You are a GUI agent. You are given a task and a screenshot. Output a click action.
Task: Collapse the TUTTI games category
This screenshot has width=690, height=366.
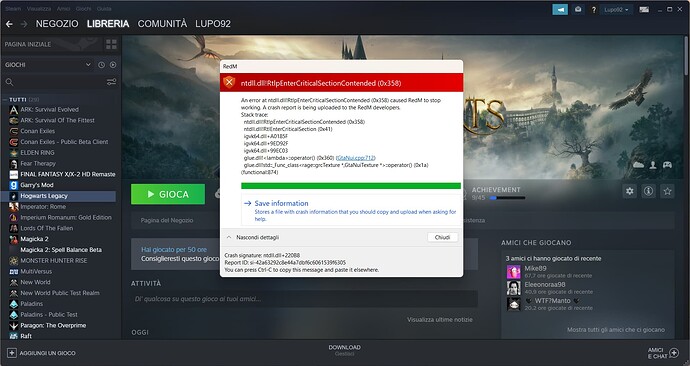coord(5,100)
